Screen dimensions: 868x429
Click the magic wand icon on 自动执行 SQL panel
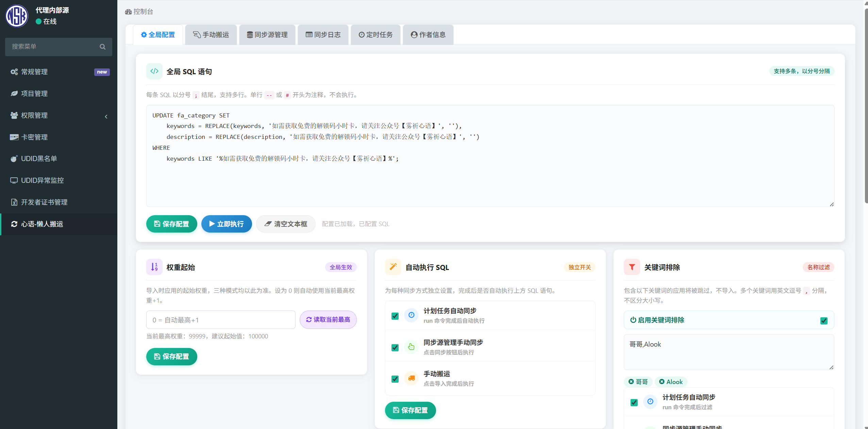coord(393,267)
